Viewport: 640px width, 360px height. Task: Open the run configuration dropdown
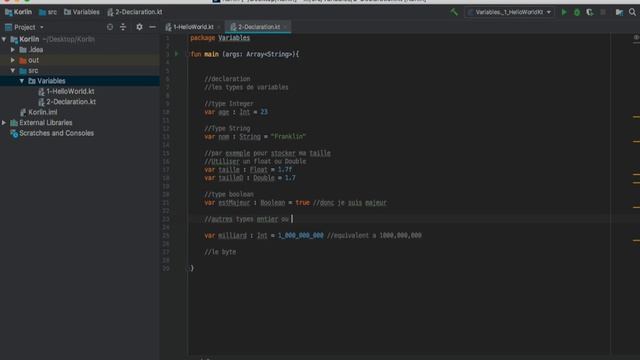coord(509,12)
